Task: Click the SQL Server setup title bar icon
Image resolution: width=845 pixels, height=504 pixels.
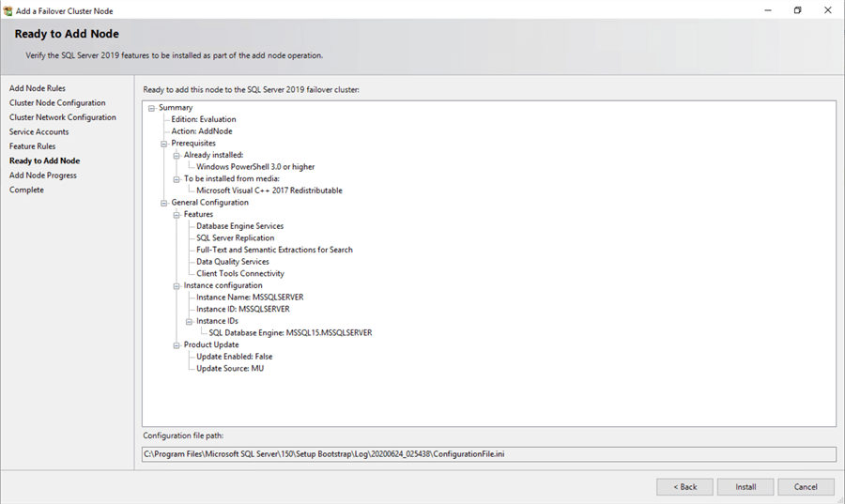Action: 8,10
